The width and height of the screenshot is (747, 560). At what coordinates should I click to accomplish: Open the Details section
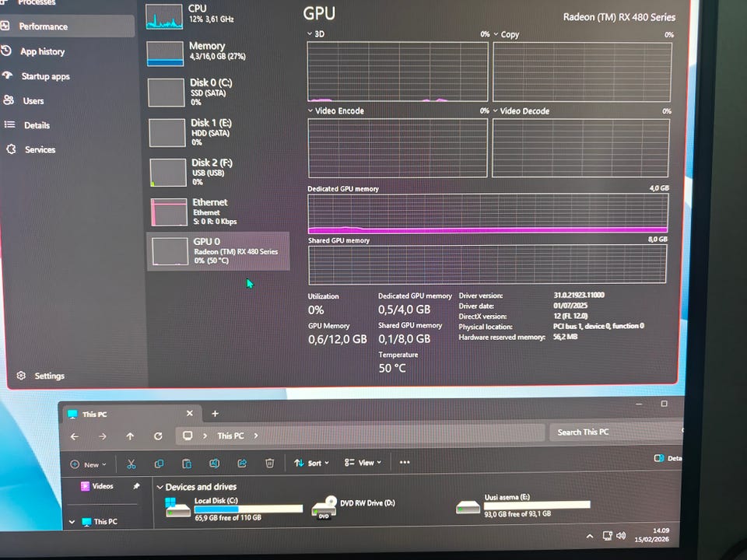37,125
